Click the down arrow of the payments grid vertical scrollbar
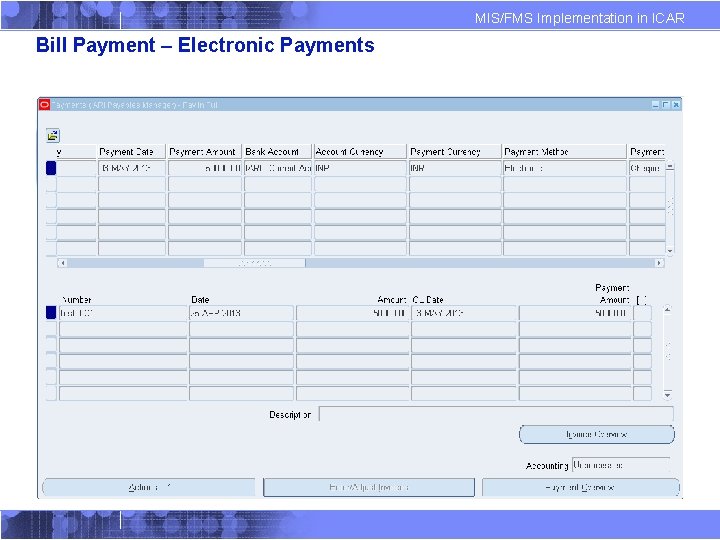The image size is (720, 540). [670, 251]
